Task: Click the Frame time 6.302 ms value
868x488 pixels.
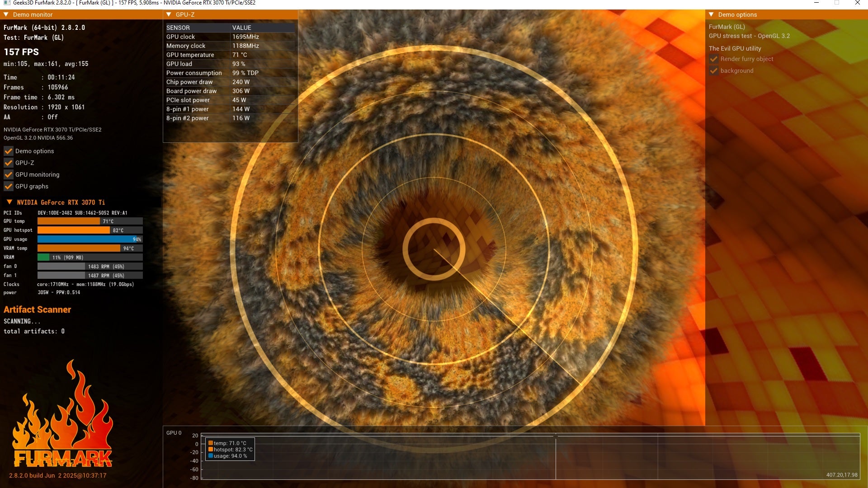Action: 61,97
